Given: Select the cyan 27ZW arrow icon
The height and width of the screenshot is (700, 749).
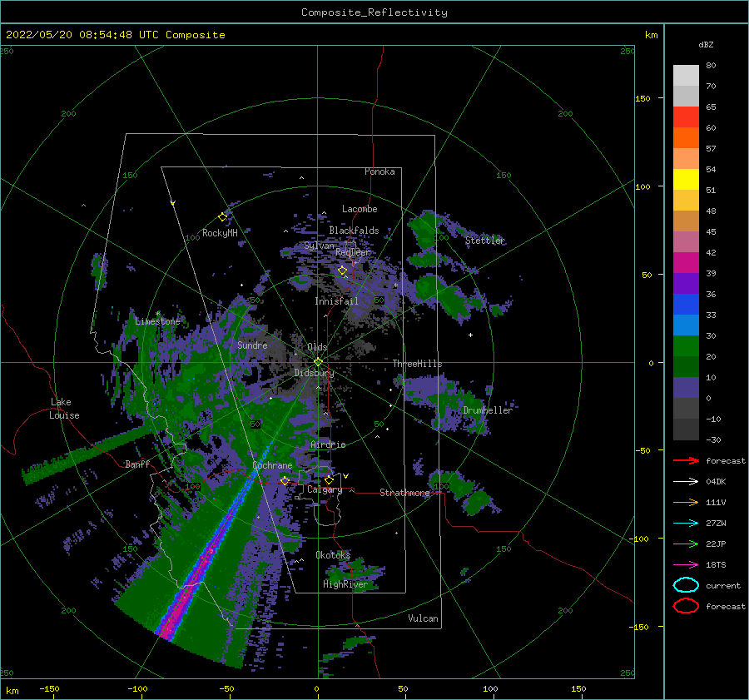Looking at the screenshot, I should pos(686,524).
